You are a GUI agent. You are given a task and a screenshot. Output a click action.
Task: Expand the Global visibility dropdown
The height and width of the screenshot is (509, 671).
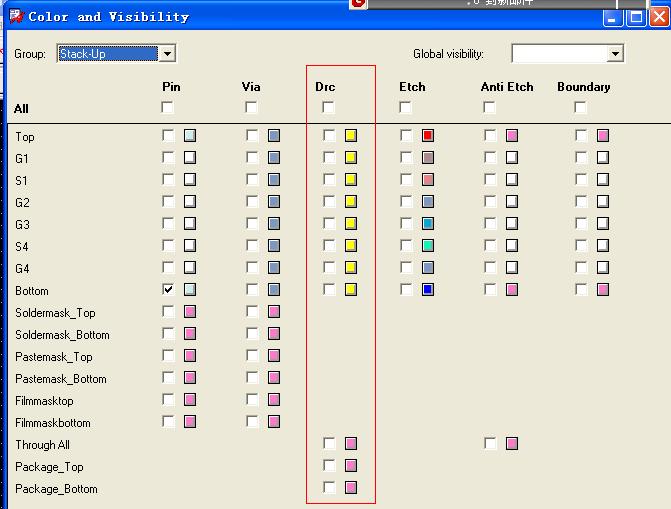click(x=615, y=54)
